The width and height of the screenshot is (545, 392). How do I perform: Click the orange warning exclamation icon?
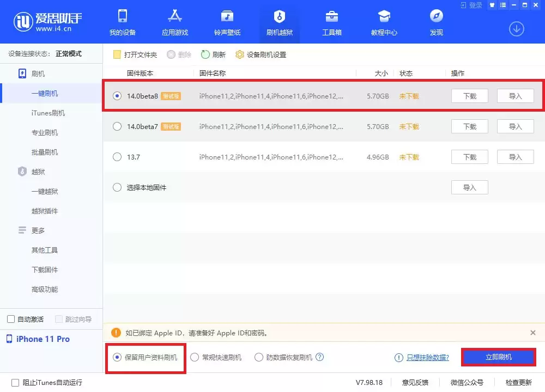pos(116,333)
